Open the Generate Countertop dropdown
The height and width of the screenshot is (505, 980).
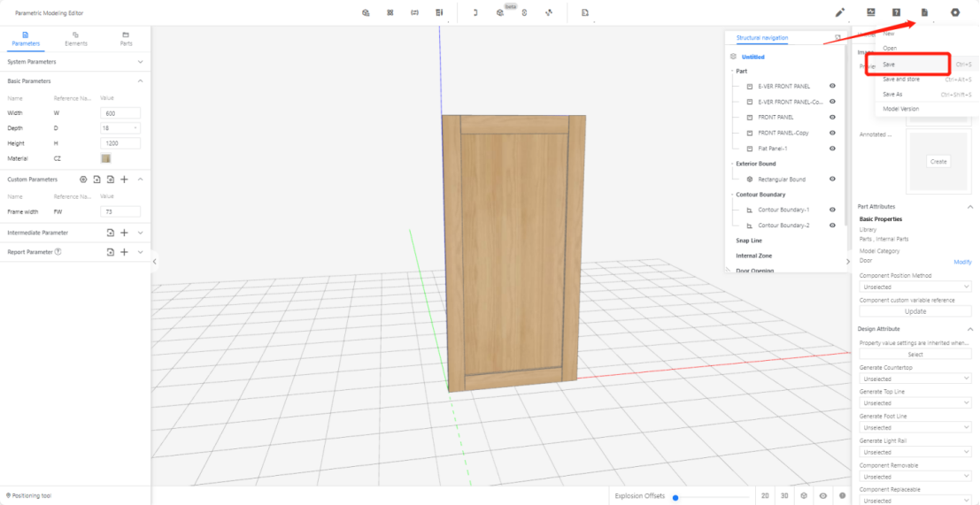915,379
